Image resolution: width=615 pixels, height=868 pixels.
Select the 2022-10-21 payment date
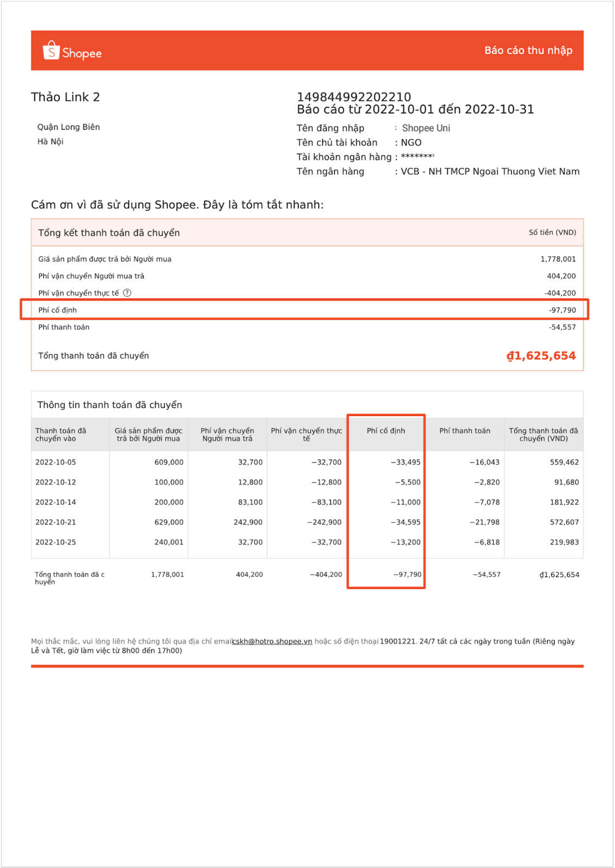(x=56, y=522)
